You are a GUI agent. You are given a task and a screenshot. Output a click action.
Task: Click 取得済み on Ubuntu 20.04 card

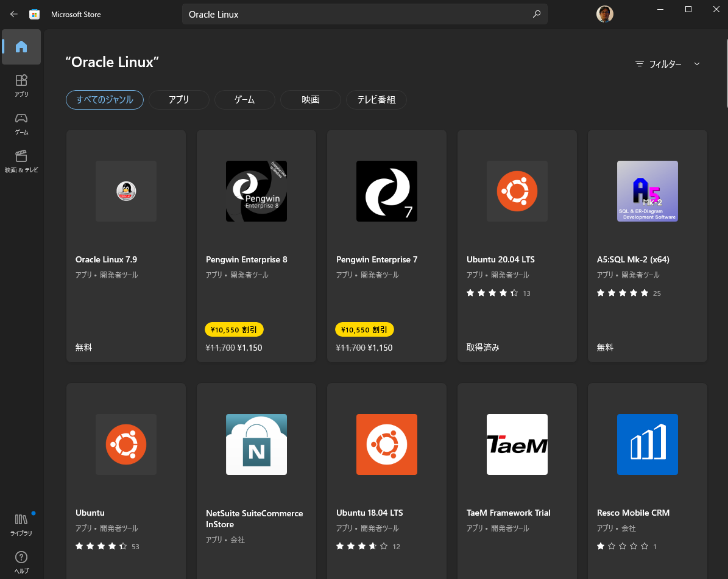pyautogui.click(x=483, y=348)
